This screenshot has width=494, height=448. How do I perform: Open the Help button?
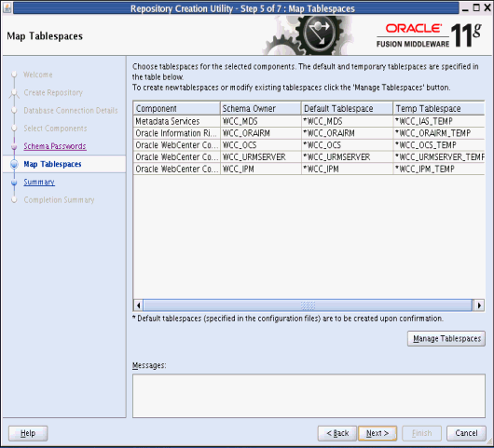pos(28,433)
